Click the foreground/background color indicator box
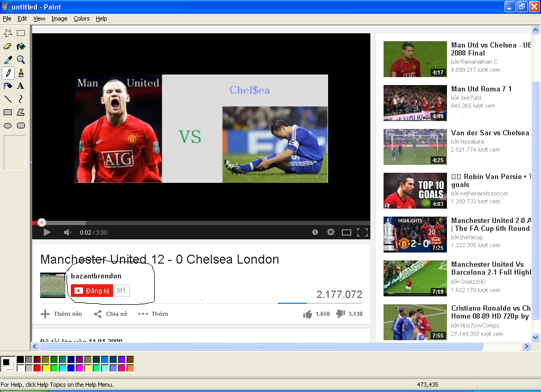Screen dimensions: 541x392 (7, 363)
